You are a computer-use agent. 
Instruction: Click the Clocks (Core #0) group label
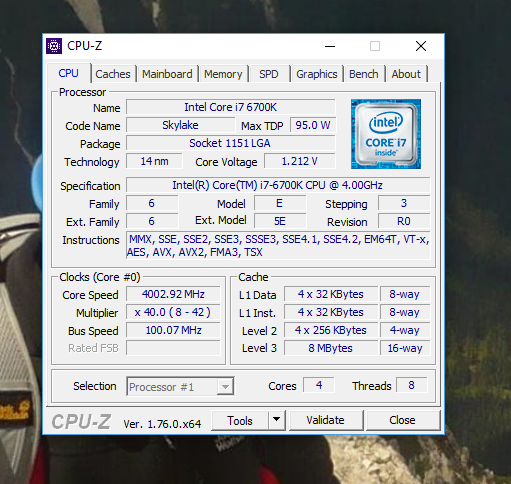(100, 277)
